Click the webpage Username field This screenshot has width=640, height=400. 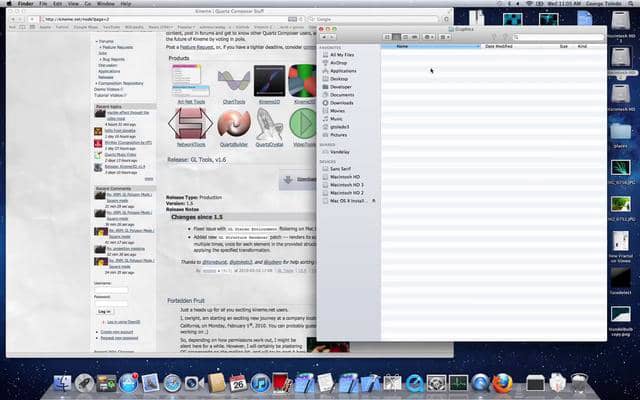[x=111, y=290]
